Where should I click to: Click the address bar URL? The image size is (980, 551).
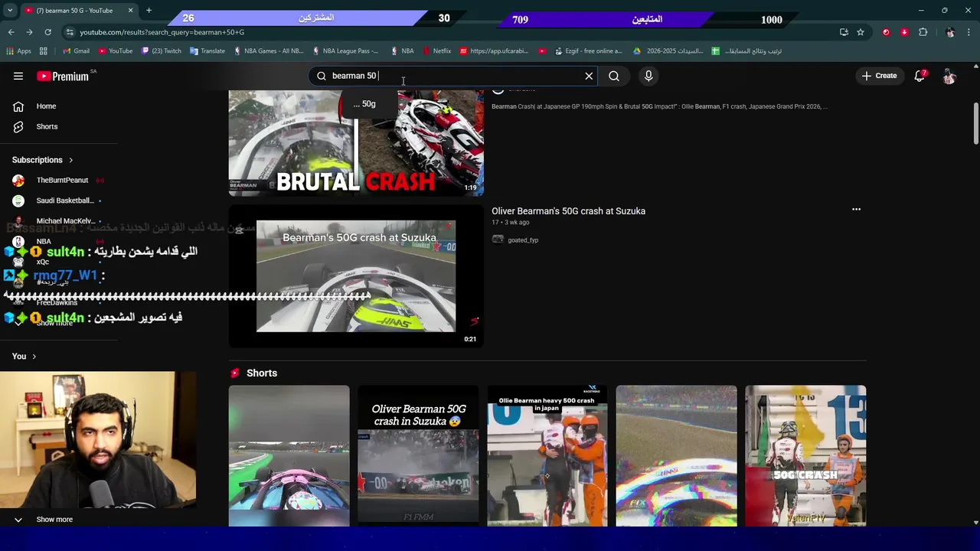(x=162, y=32)
